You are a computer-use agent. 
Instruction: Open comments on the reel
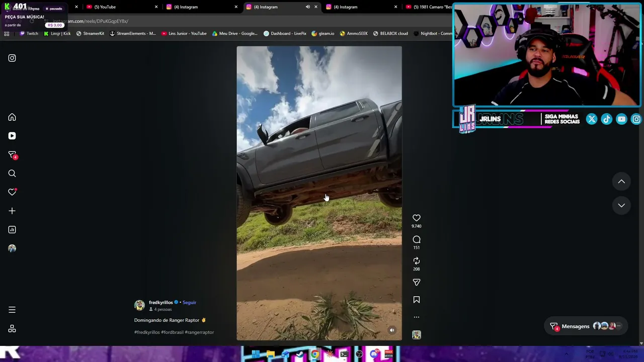click(417, 239)
